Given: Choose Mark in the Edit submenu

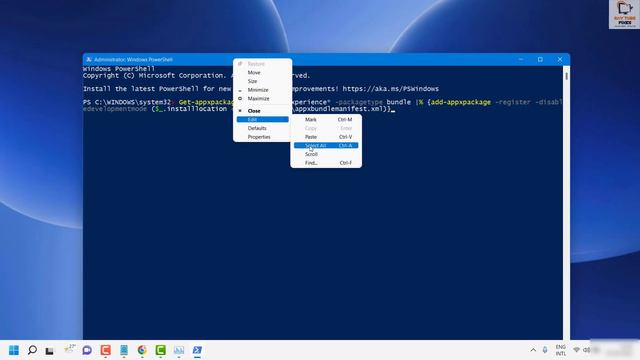Looking at the screenshot, I should 326,120.
